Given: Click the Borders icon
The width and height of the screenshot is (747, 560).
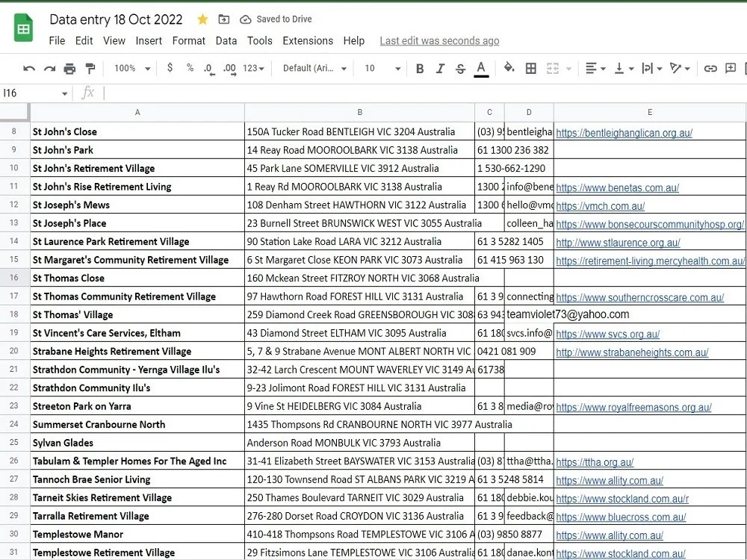Looking at the screenshot, I should tap(530, 69).
